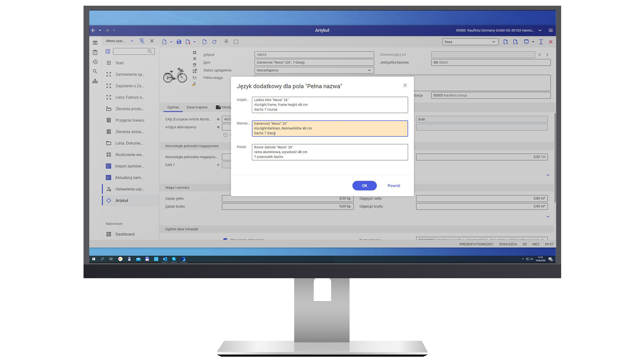Screen dimensions: 644x362
Task: Click the Validate document toolbar icon
Action: (205, 42)
